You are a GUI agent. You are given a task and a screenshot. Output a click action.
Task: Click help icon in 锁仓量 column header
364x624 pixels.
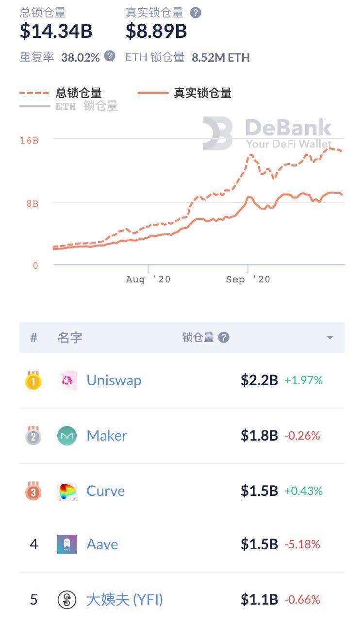coord(224,337)
